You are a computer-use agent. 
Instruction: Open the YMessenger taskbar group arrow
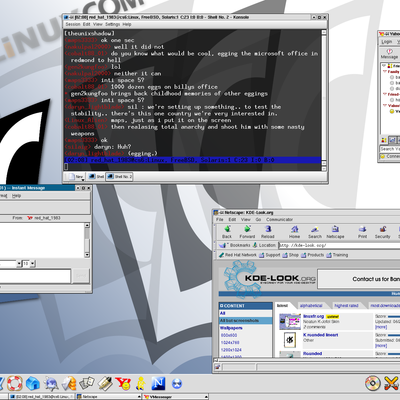[206, 397]
